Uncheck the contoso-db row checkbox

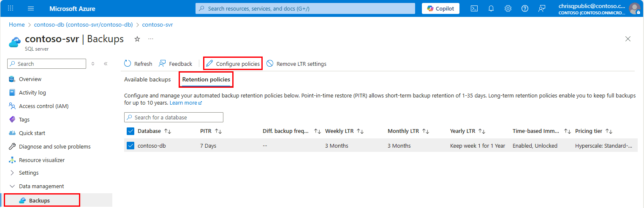coord(130,146)
